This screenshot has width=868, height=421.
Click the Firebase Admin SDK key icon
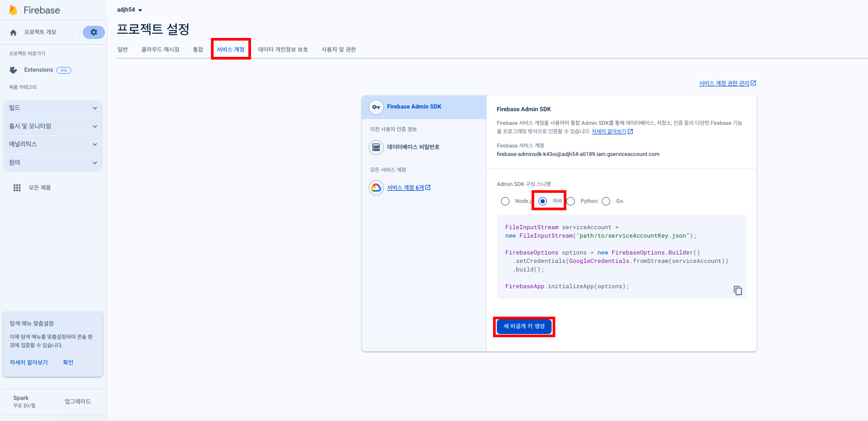coord(376,107)
